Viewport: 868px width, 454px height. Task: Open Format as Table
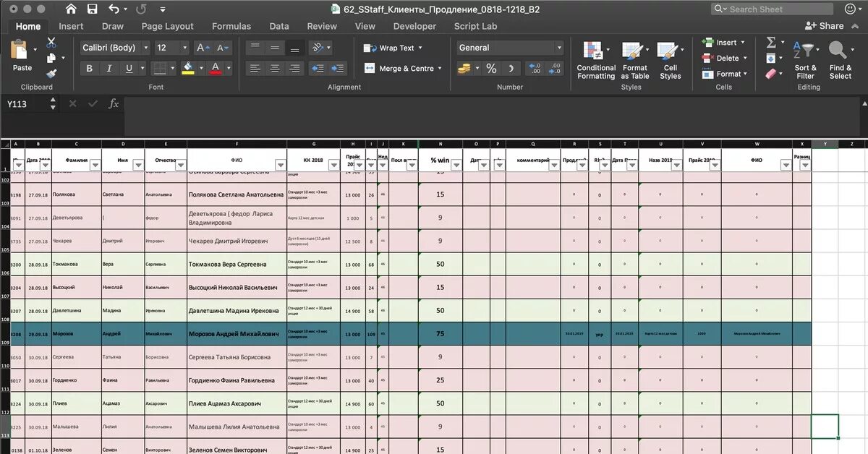pos(635,60)
